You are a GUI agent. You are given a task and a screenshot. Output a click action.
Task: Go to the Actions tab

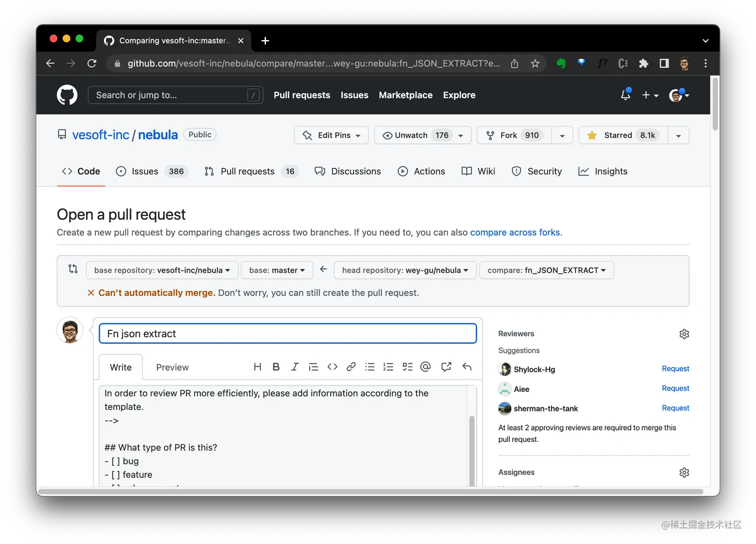pyautogui.click(x=421, y=171)
